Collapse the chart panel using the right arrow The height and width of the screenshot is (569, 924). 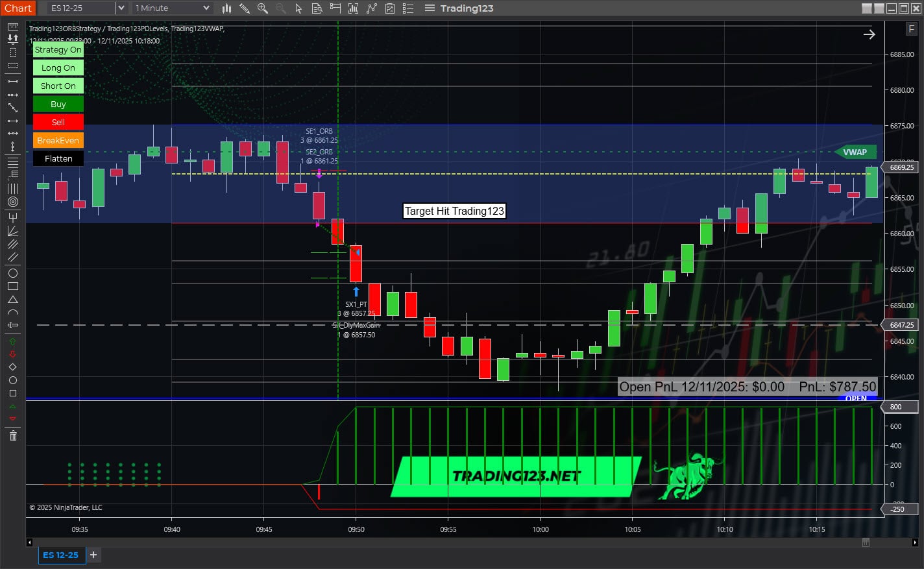[x=869, y=34]
